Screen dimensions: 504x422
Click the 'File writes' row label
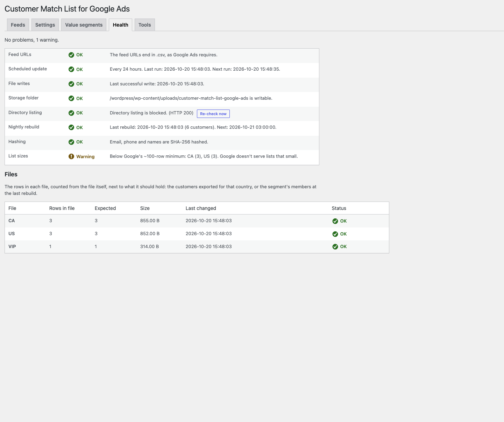[x=19, y=84]
